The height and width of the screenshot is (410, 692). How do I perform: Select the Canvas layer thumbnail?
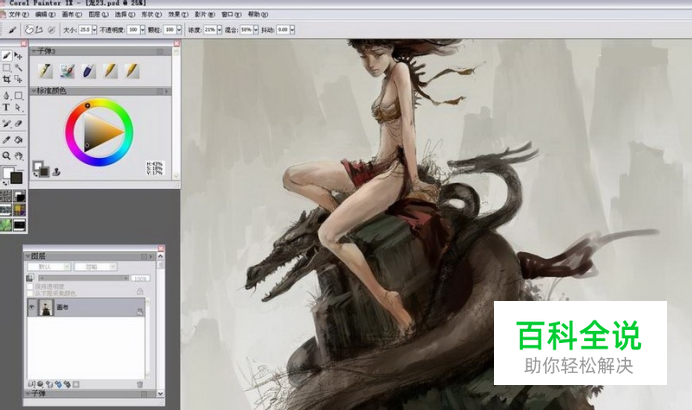[46, 307]
